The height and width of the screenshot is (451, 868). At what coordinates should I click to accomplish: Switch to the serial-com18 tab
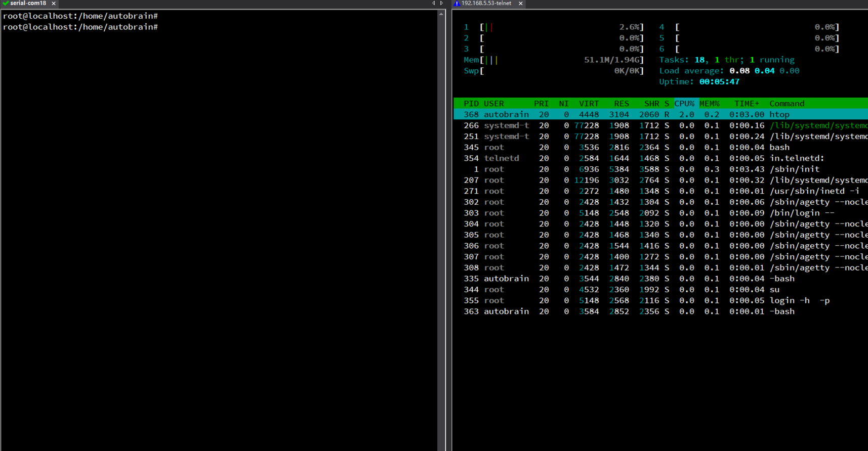(28, 4)
